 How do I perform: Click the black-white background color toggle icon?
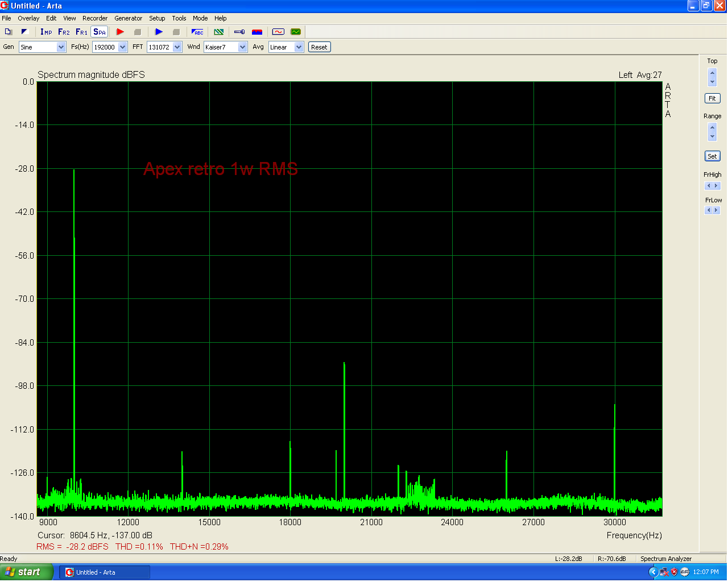tap(24, 32)
